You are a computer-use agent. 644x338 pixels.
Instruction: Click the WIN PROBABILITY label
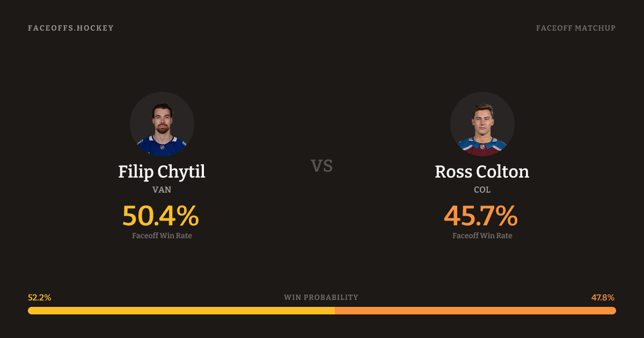pyautogui.click(x=321, y=297)
